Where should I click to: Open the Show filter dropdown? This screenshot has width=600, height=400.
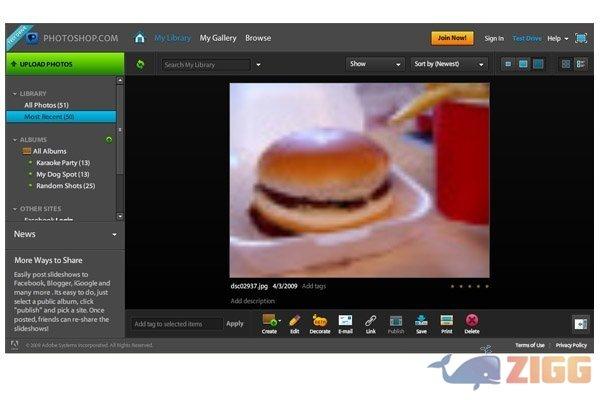(374, 64)
